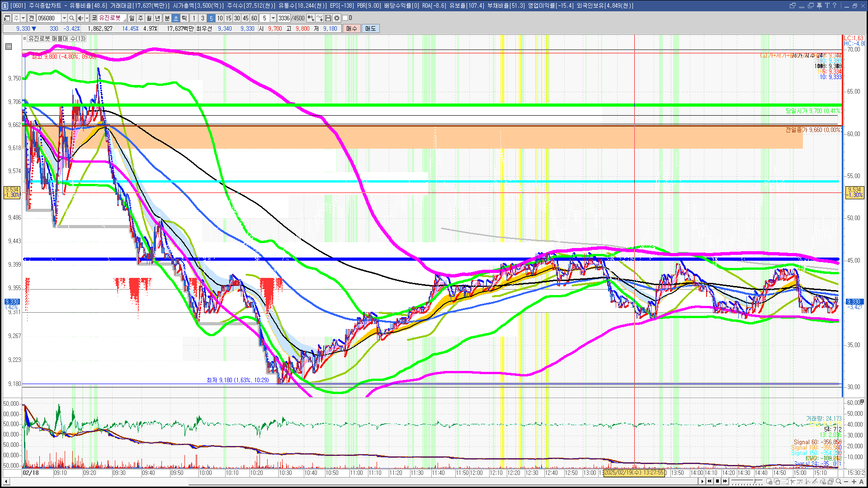The width and height of the screenshot is (868, 488).
Task: Click the stock code search magnifier icon
Action: [71, 18]
